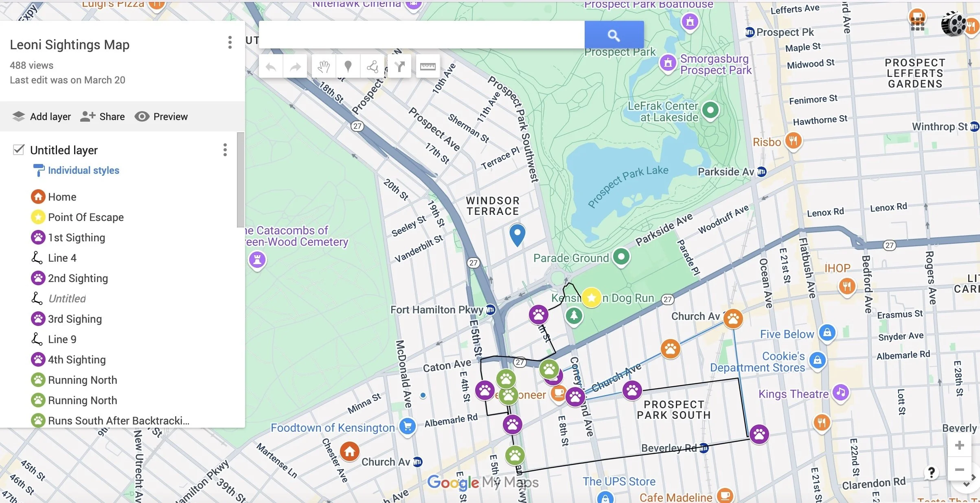Click the zoom in plus button

tap(959, 445)
